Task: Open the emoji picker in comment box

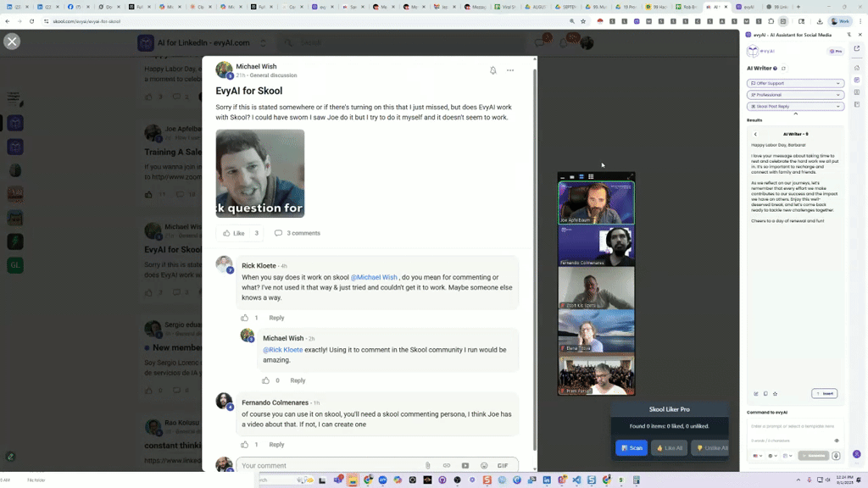Action: pyautogui.click(x=484, y=465)
